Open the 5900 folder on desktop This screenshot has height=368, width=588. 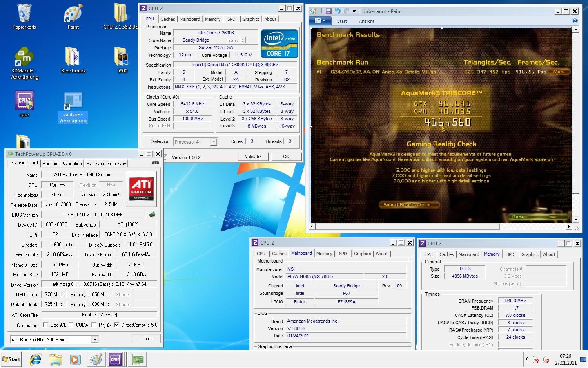click(x=122, y=60)
